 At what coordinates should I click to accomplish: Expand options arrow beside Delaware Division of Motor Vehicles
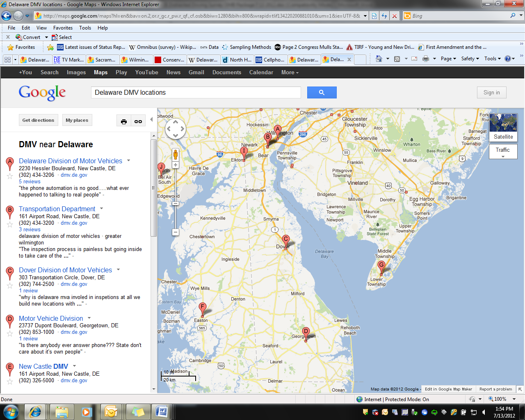[x=128, y=160]
